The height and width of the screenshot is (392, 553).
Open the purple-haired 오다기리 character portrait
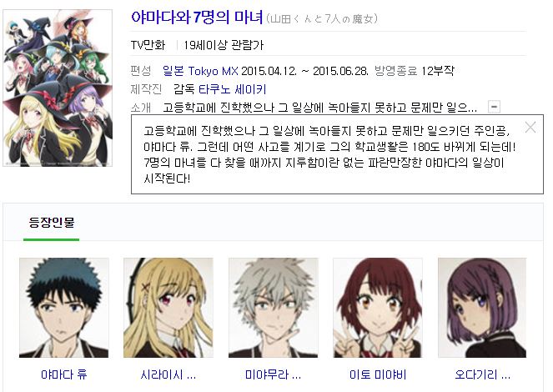tap(482, 308)
